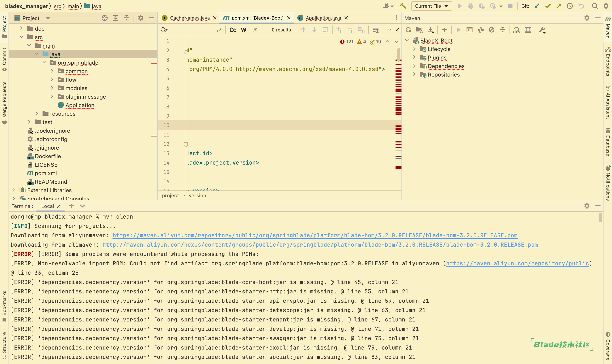Screen dimensions: 612x364
Task: Expand Dependencies node in Maven
Action: pyautogui.click(x=414, y=66)
